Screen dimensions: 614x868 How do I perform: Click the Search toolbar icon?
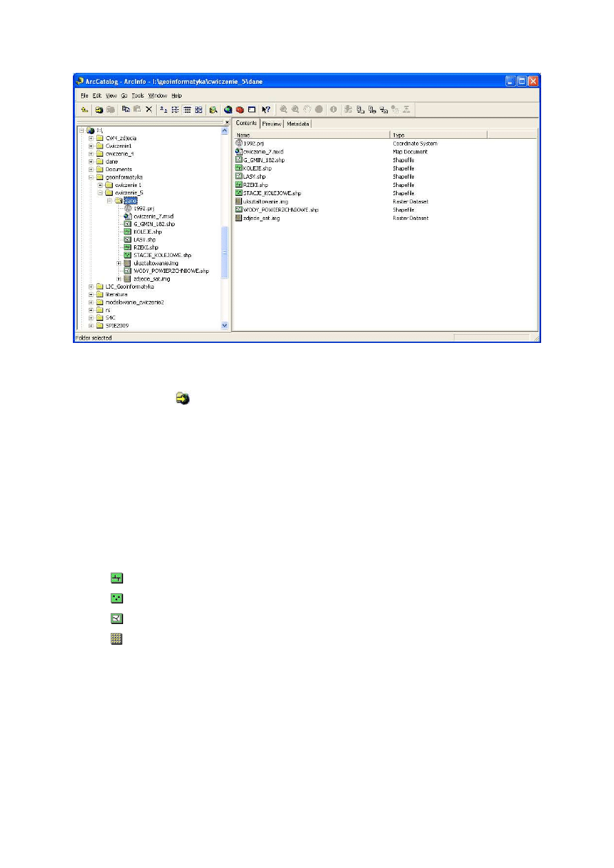[x=214, y=109]
